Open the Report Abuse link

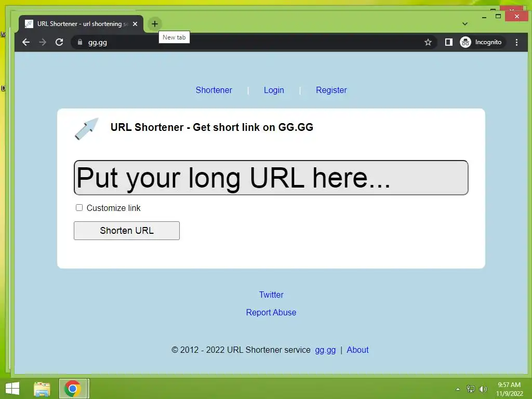pos(271,312)
